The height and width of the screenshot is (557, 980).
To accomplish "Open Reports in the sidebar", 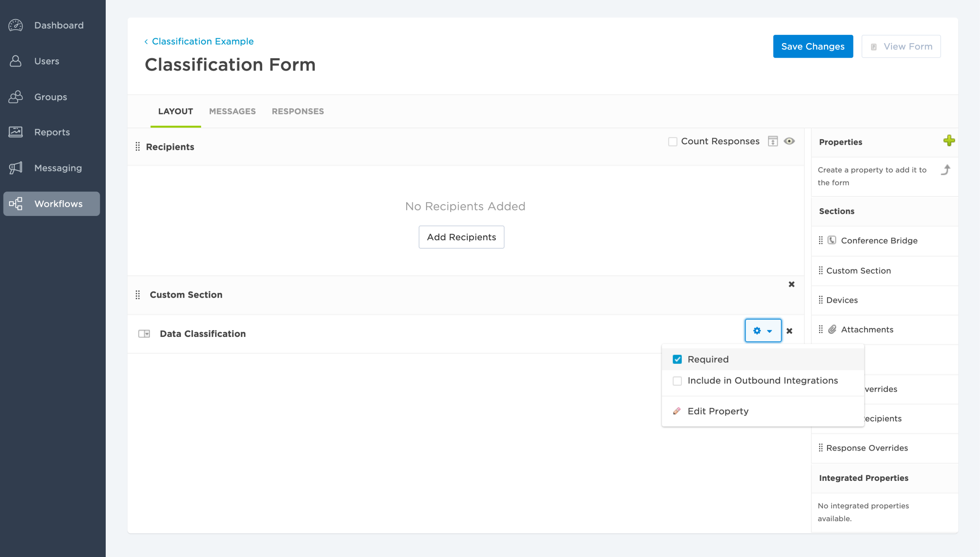I will (51, 132).
